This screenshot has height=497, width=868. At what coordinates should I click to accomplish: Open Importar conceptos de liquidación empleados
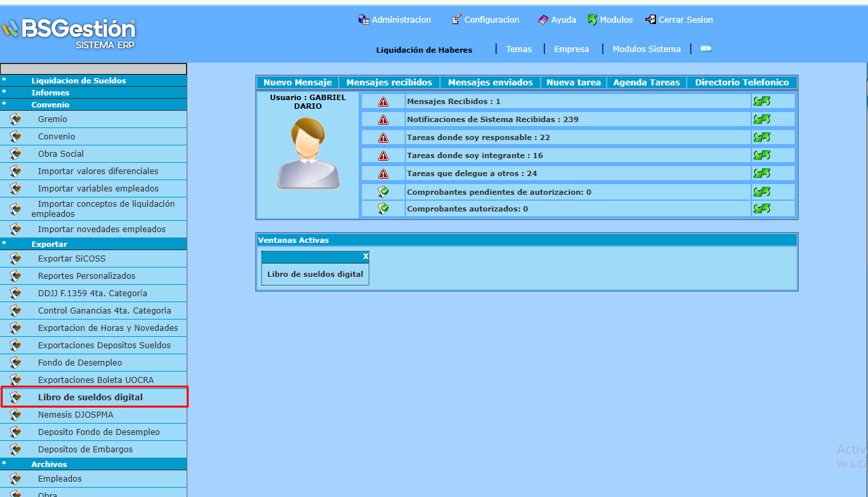pyautogui.click(x=103, y=209)
